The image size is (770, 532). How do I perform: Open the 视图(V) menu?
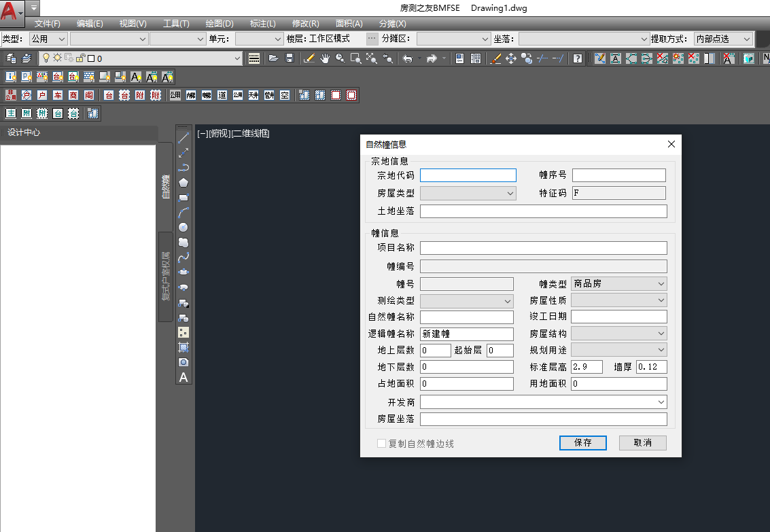[x=133, y=24]
